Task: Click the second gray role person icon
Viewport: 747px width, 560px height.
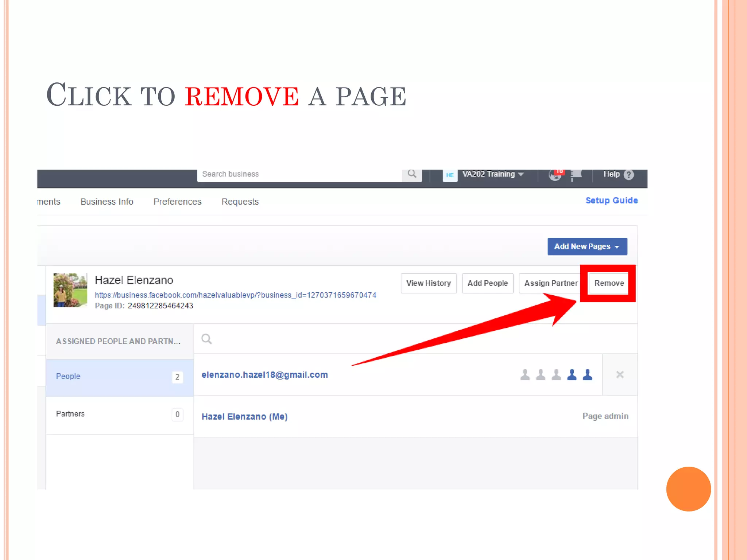Action: click(541, 375)
